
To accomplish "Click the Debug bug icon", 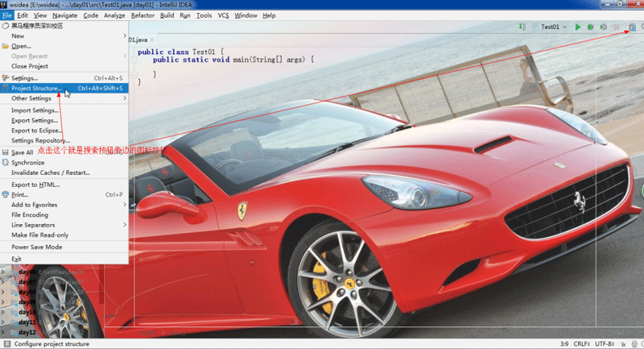I will 590,27.
